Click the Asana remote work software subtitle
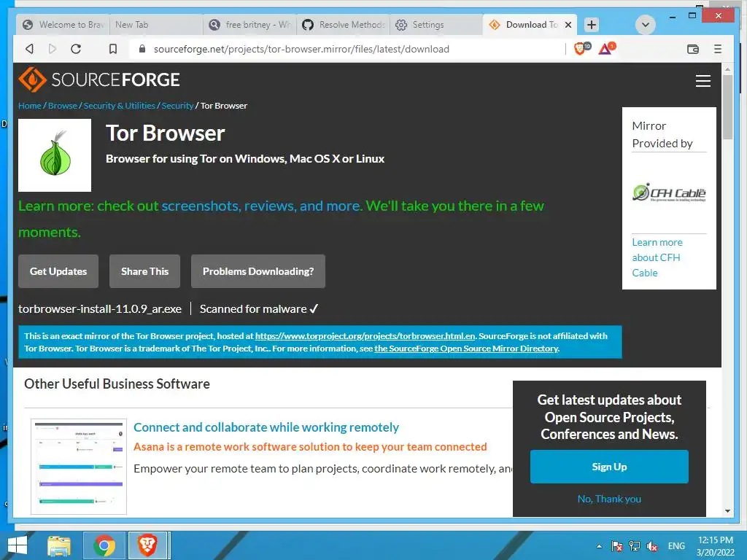Viewport: 747px width, 560px height. 310,447
